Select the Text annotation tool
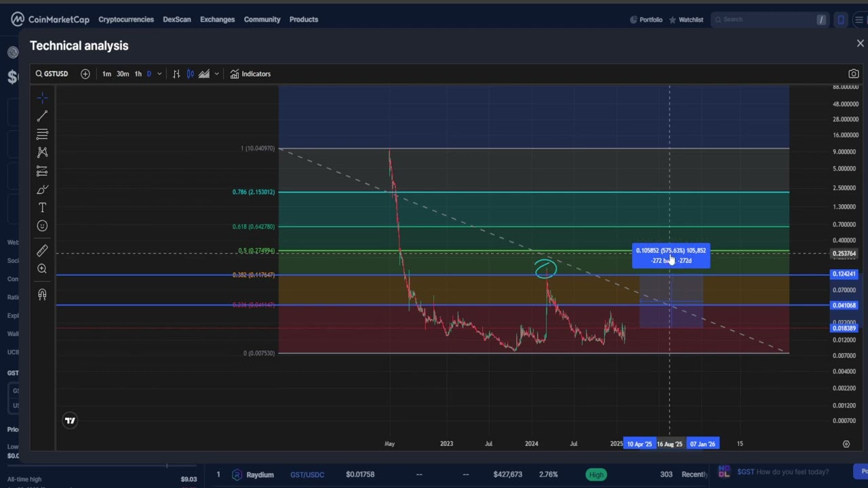Image resolution: width=868 pixels, height=488 pixels. click(x=42, y=207)
